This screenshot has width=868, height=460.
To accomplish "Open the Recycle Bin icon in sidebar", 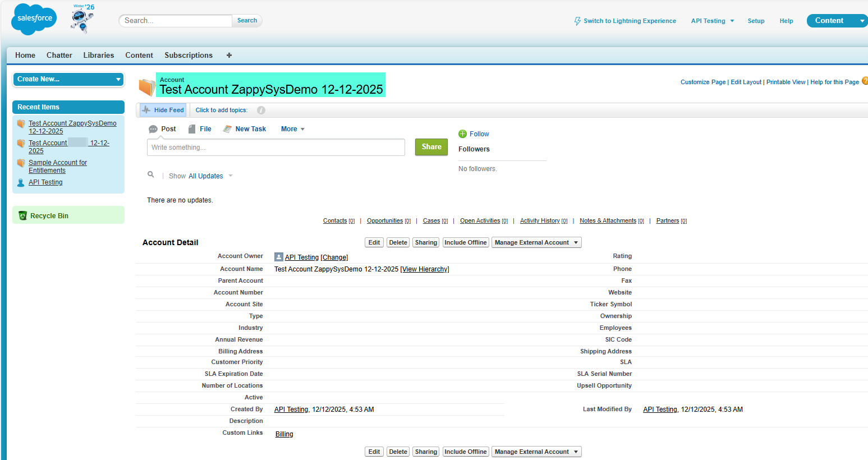I will point(23,216).
